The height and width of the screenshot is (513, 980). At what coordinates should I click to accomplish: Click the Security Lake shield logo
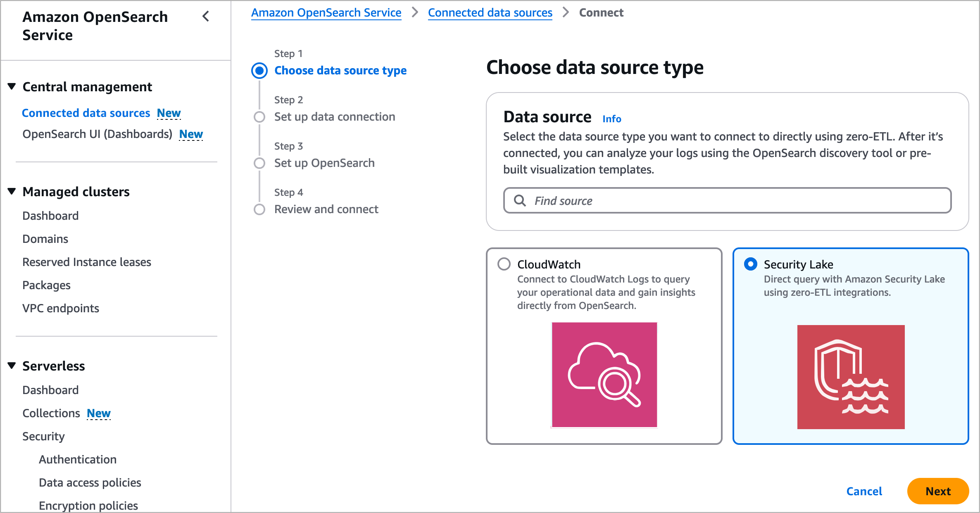click(x=851, y=377)
